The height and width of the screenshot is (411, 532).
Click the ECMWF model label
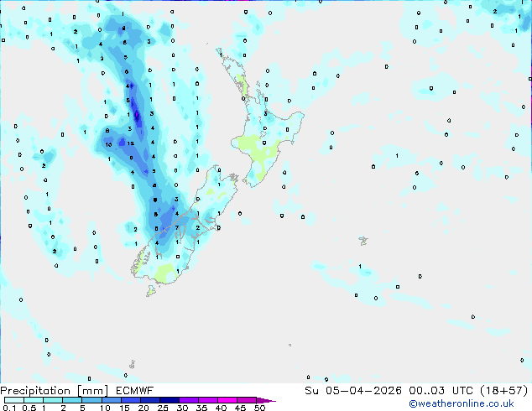pyautogui.click(x=135, y=391)
